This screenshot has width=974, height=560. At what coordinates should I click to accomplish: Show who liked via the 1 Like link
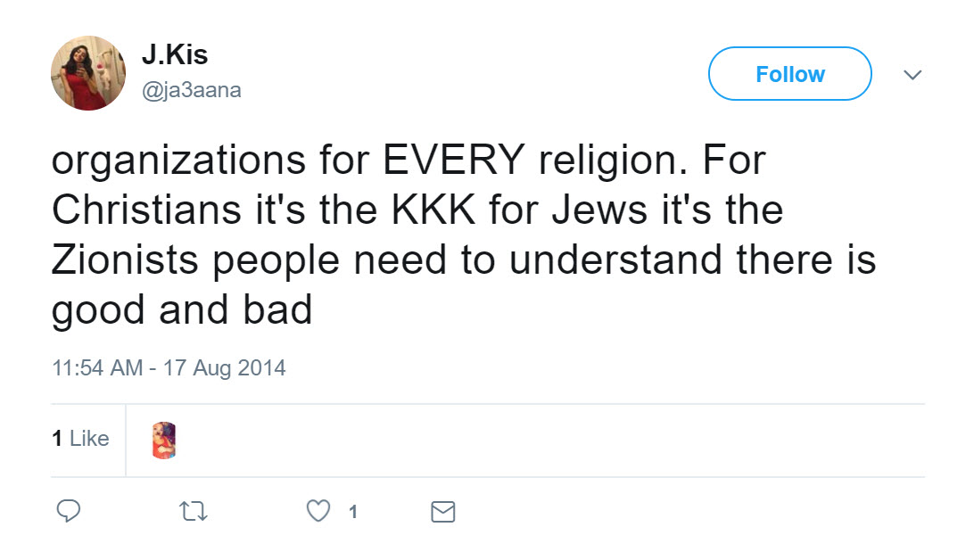pyautogui.click(x=80, y=439)
